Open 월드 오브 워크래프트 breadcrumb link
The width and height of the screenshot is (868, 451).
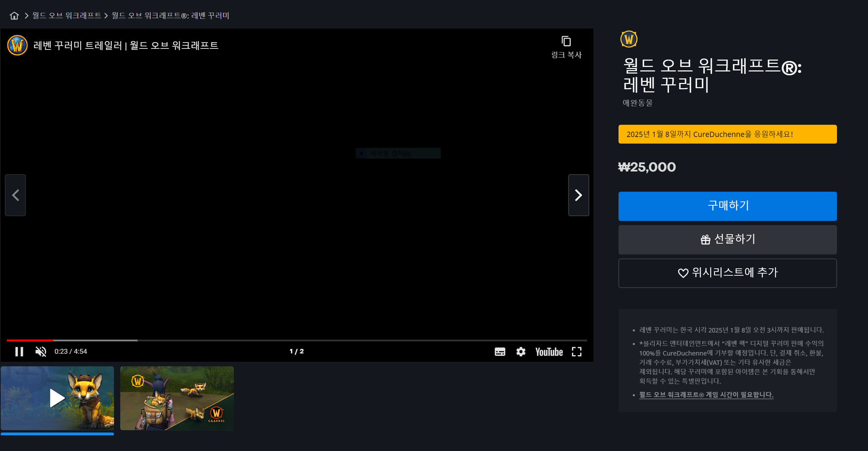67,16
